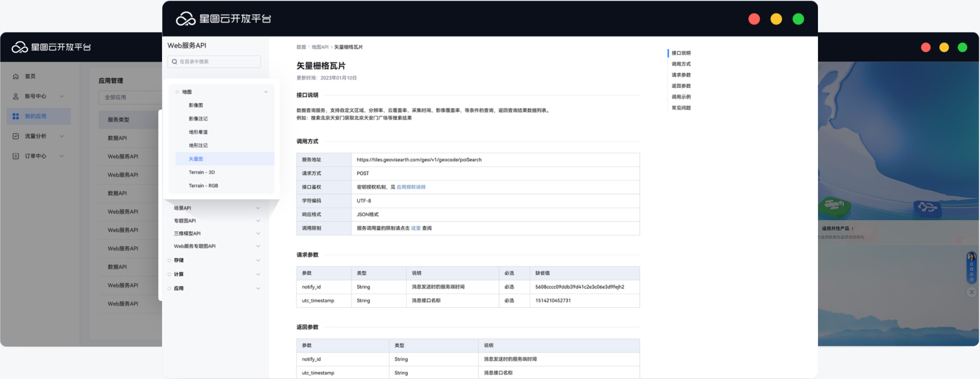Collapse the 地图 tree section

tap(266, 92)
